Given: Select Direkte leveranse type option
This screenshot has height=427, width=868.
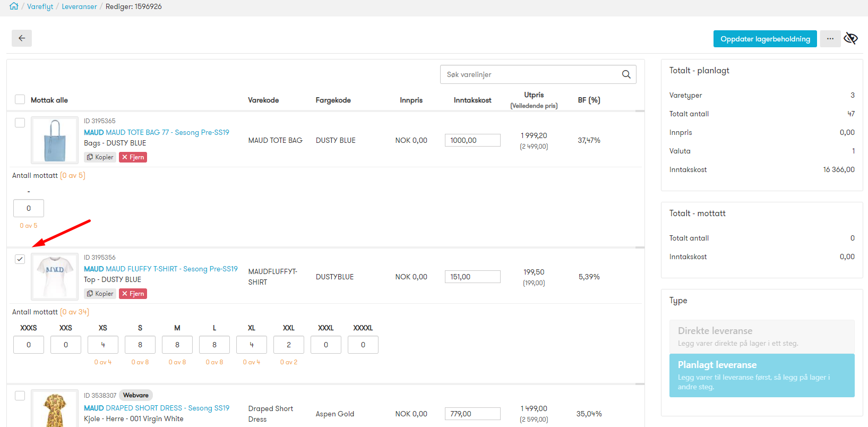Looking at the screenshot, I should 762,336.
